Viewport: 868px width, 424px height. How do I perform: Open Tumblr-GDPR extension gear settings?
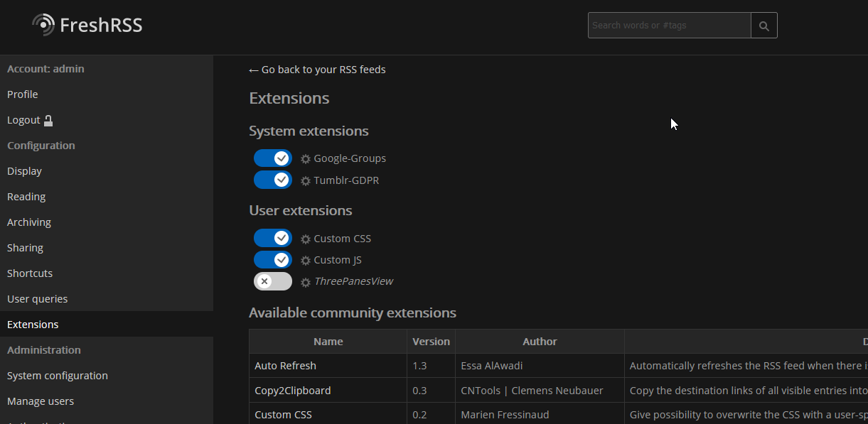point(306,181)
